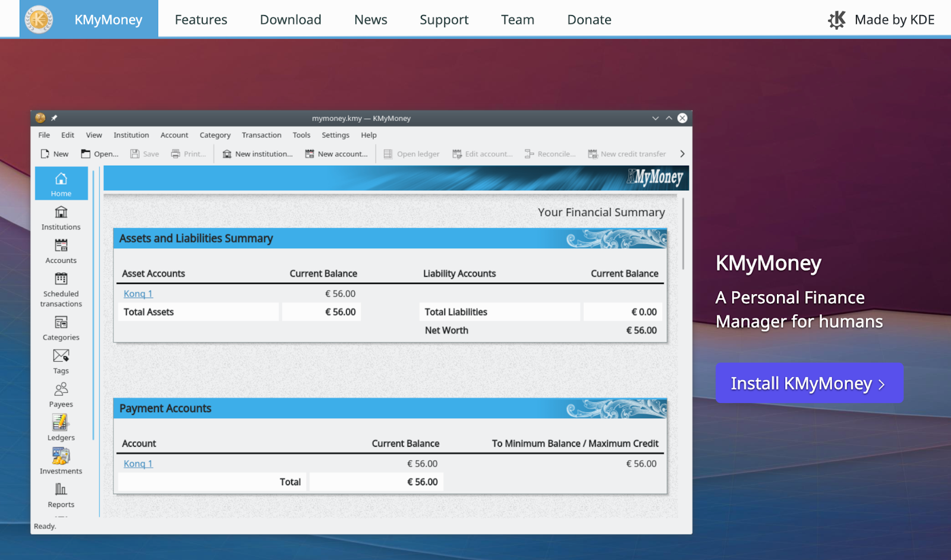Open the Edit menu

(x=68, y=135)
